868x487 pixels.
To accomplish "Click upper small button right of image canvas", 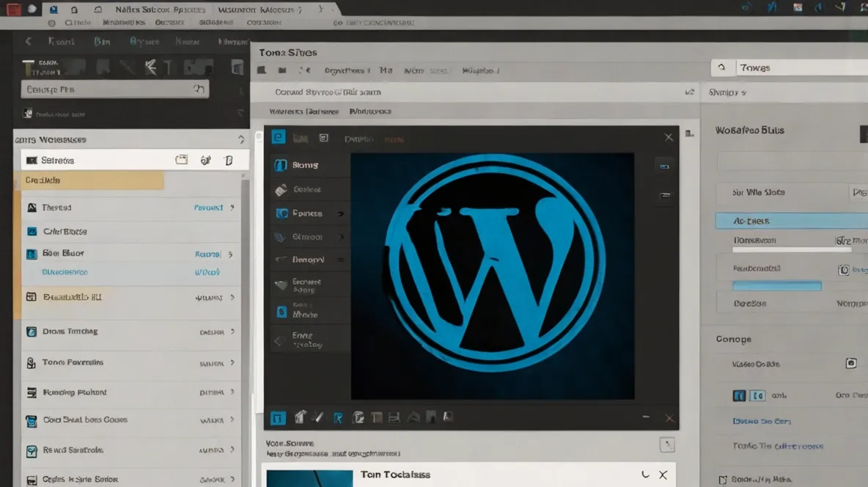I will coord(665,166).
